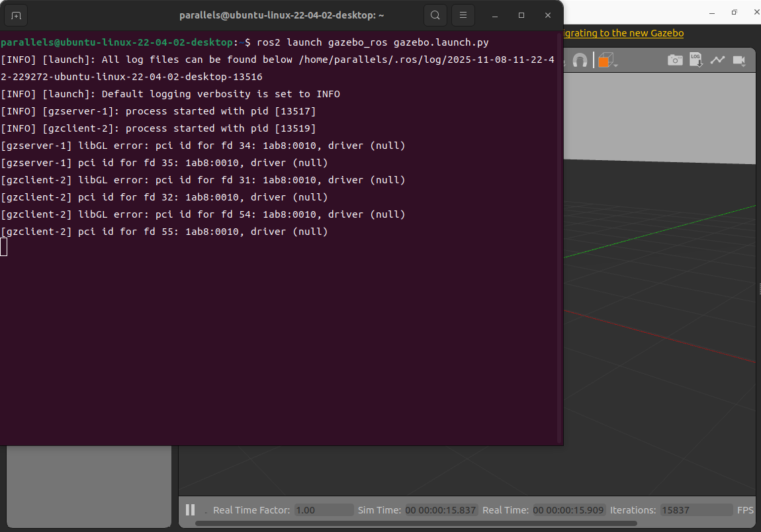Click the Real Time value field

(x=568, y=510)
